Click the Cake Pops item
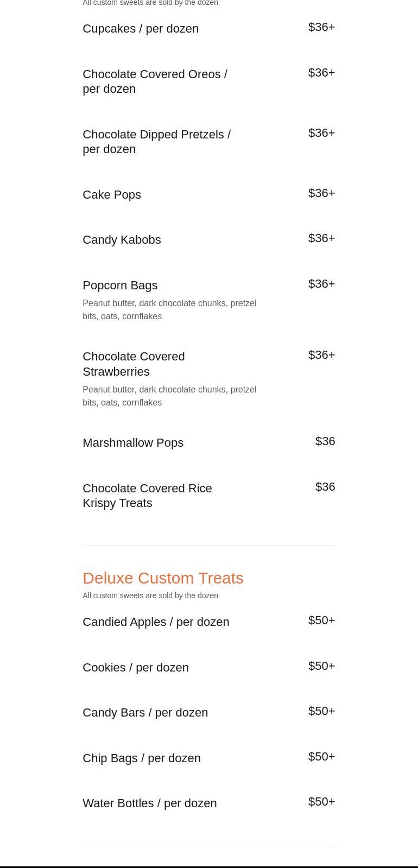418x868 pixels. (112, 195)
